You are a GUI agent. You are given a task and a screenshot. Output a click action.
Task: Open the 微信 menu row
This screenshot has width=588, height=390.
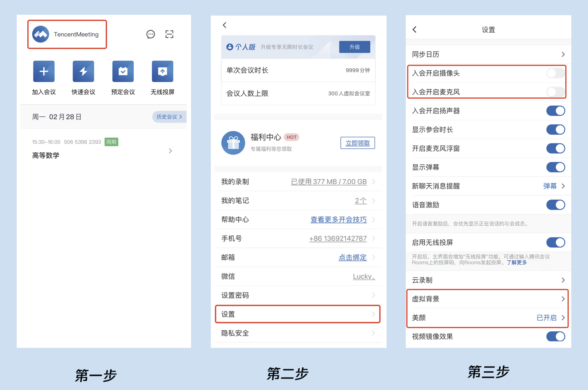tap(298, 276)
